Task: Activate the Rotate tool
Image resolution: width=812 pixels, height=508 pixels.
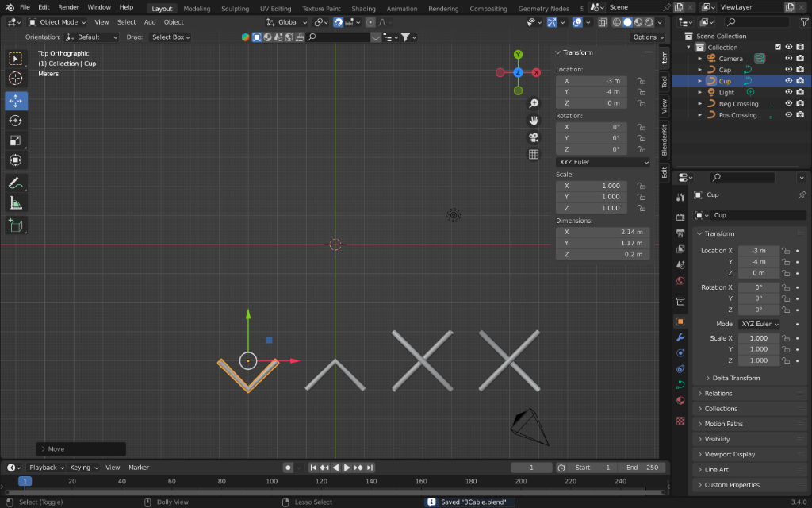Action: (x=16, y=121)
